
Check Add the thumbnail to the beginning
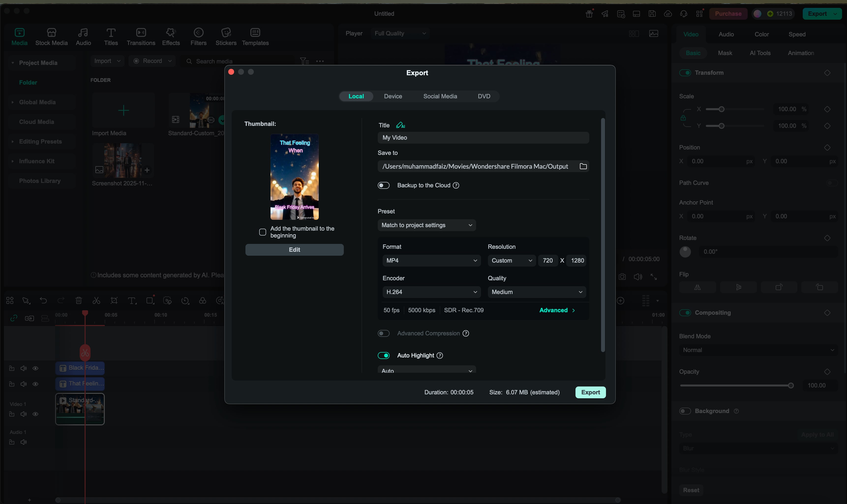(262, 232)
